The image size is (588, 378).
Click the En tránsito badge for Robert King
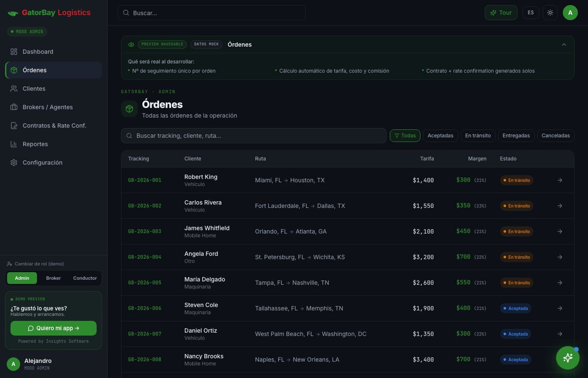point(517,180)
